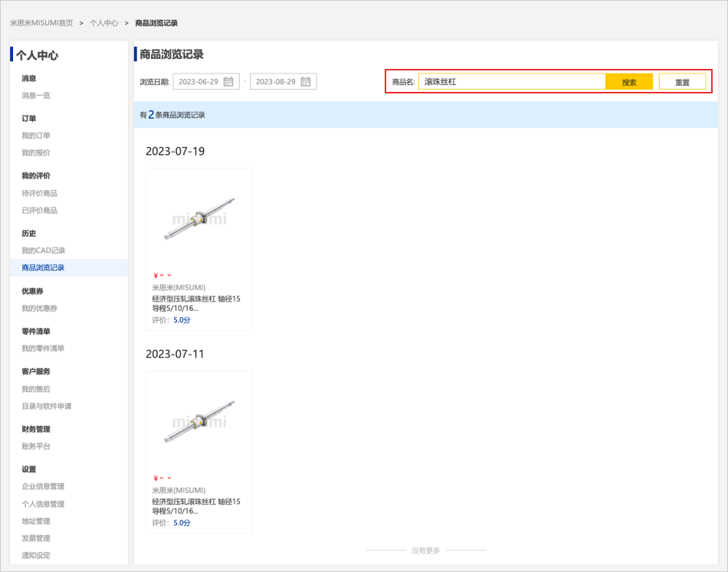Viewport: 728px width, 572px height.
Task: Select 我的订单 from the sidebar
Action: coord(36,136)
